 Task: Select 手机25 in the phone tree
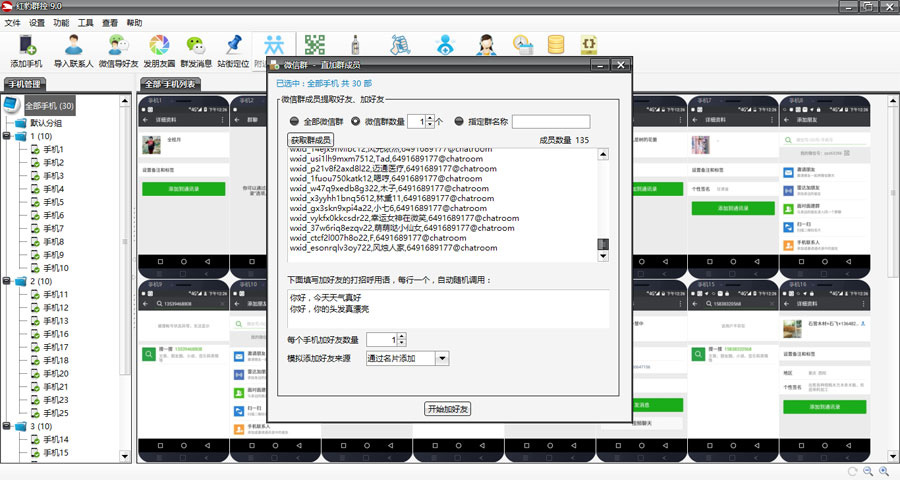56,413
